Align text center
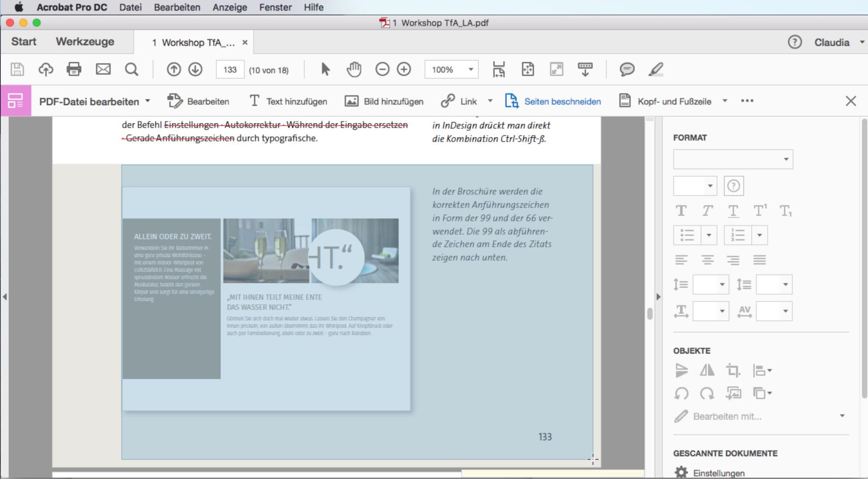The width and height of the screenshot is (868, 479). click(x=708, y=260)
